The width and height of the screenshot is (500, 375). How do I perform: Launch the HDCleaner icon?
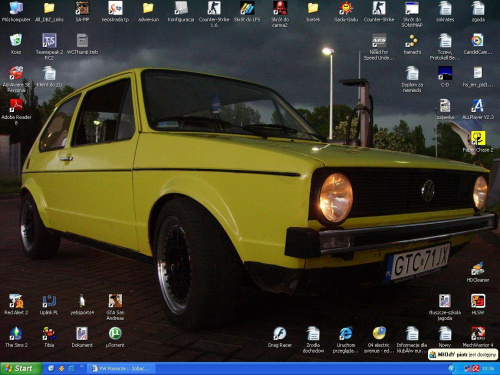(478, 269)
